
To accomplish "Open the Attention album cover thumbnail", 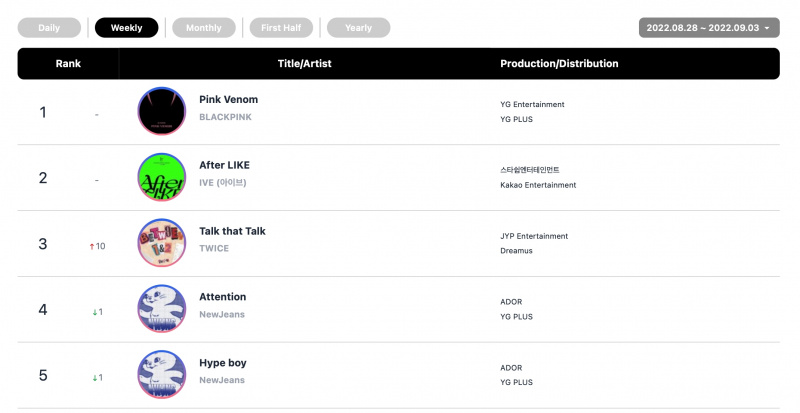I will tap(162, 309).
